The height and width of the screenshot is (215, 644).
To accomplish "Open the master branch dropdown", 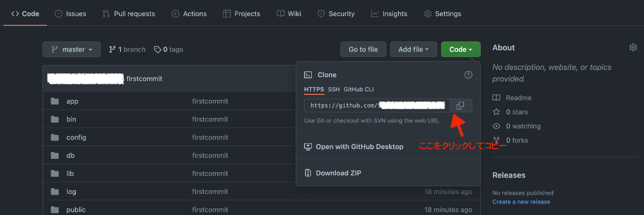I will point(71,49).
